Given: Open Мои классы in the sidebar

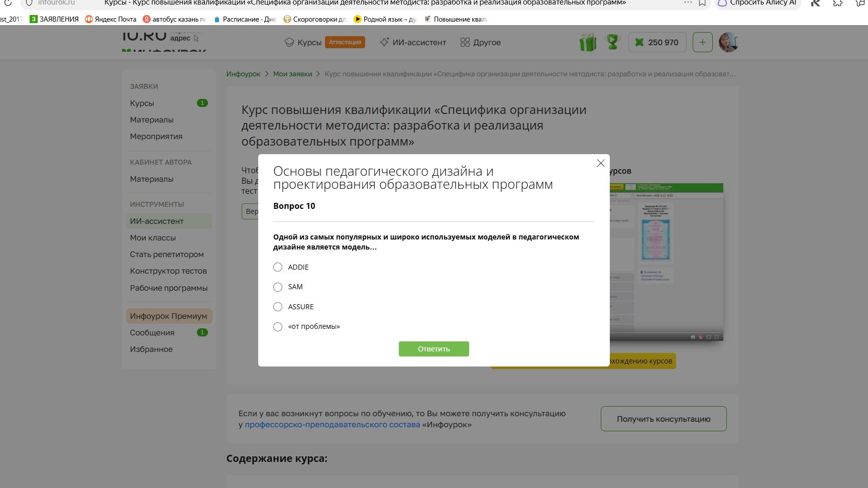Looking at the screenshot, I should (153, 237).
